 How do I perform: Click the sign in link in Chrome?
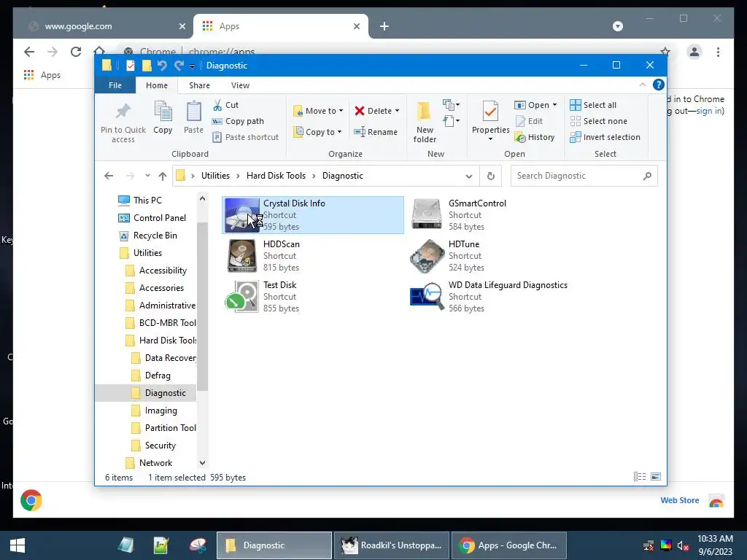pos(709,111)
